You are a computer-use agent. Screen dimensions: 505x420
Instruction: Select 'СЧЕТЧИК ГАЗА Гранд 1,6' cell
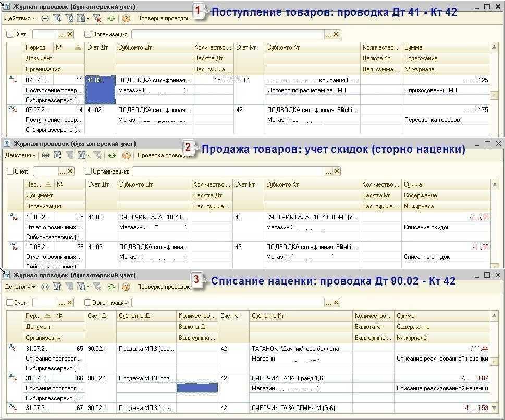coord(301,378)
